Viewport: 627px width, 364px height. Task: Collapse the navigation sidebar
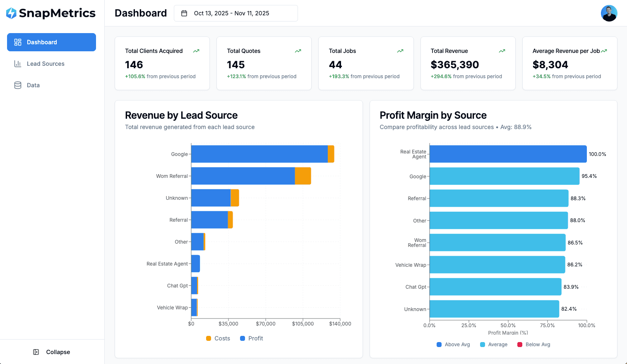click(52, 352)
